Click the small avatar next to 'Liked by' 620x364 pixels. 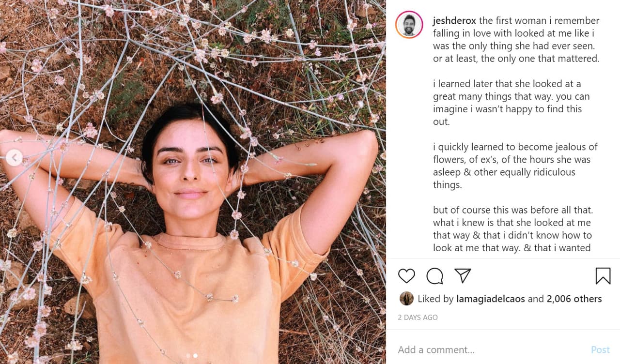click(406, 299)
